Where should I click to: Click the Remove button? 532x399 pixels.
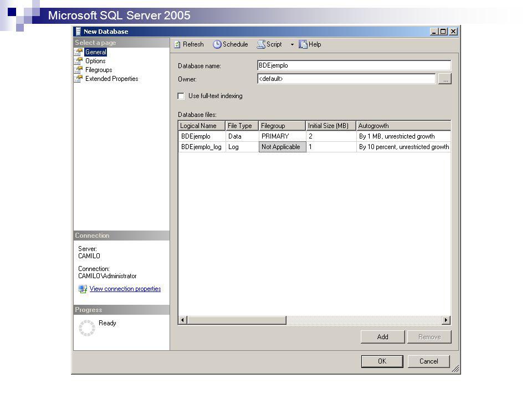point(429,337)
